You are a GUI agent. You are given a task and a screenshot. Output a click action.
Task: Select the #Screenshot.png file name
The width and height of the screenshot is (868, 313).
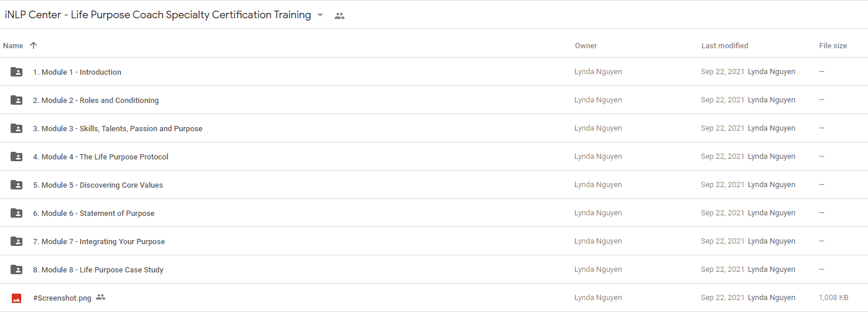tap(62, 298)
